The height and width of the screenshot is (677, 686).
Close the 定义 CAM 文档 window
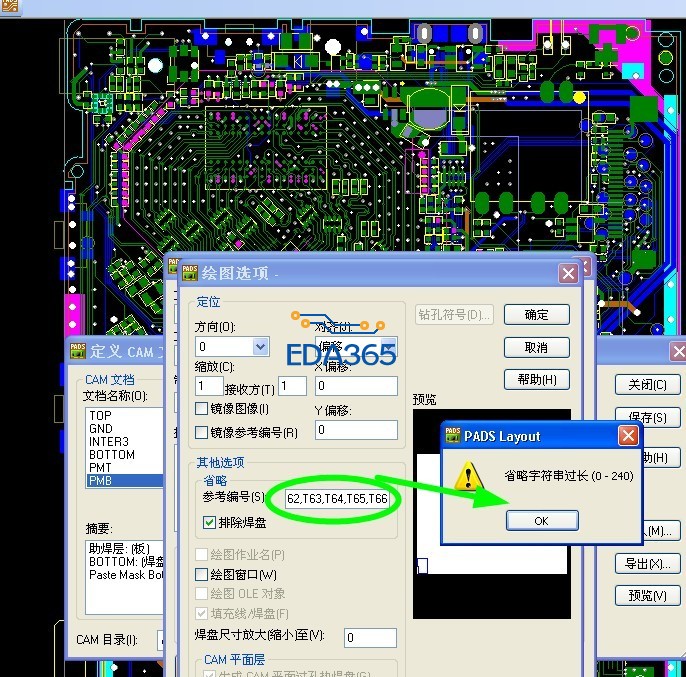[679, 351]
